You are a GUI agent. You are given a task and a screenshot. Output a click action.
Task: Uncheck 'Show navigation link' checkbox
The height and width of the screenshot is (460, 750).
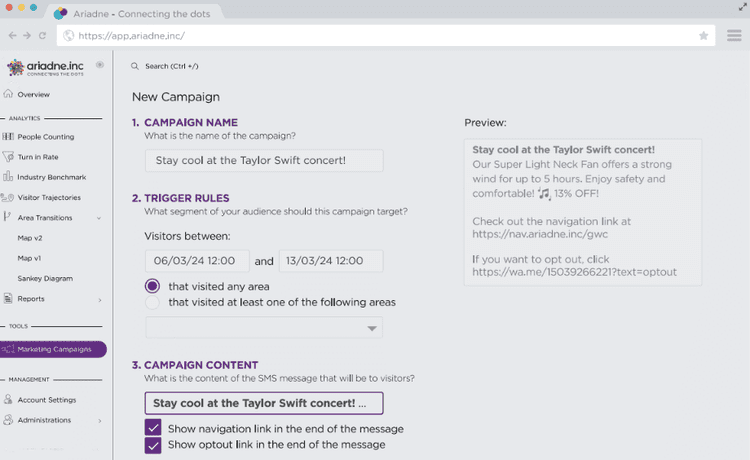(153, 428)
